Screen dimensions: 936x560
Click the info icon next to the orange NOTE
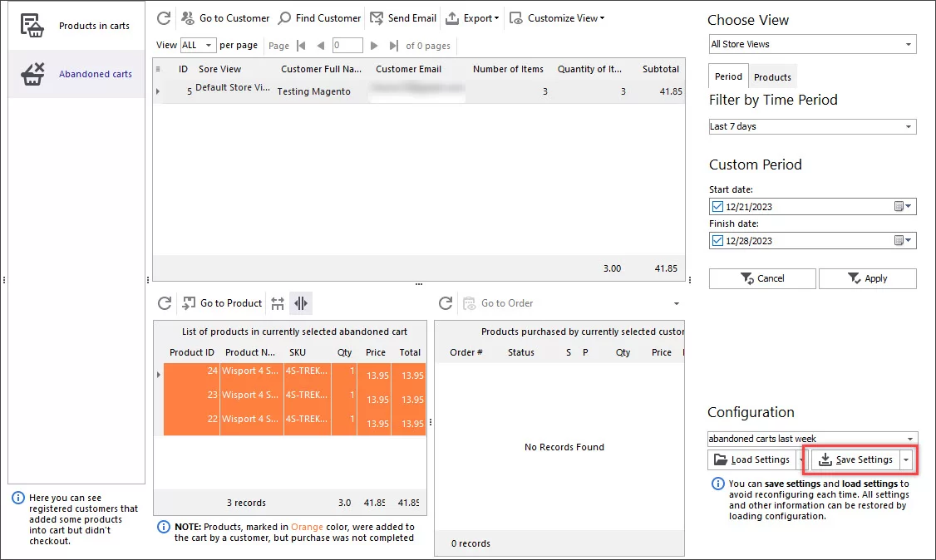tap(164, 527)
